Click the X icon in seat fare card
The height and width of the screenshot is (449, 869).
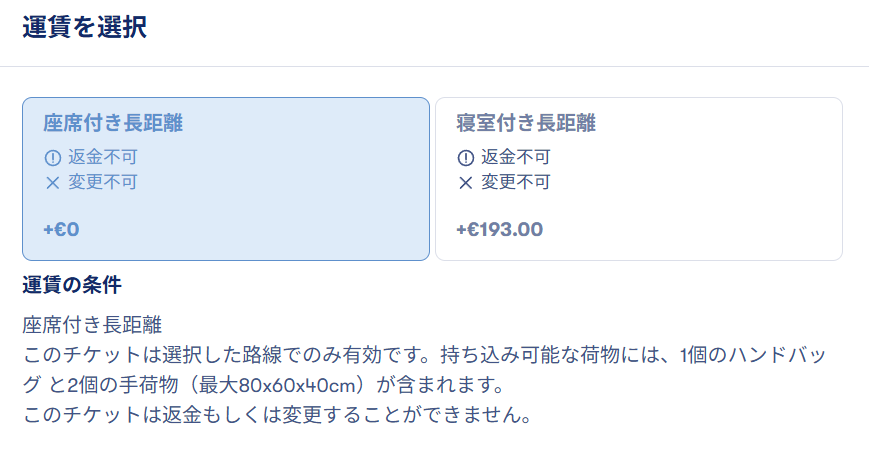(53, 183)
